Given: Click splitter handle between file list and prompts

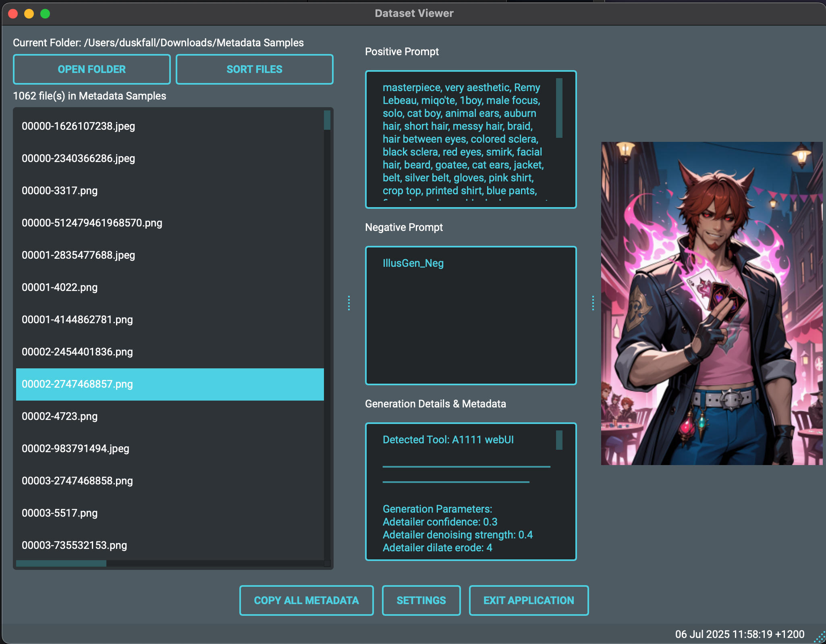Looking at the screenshot, I should coord(349,303).
